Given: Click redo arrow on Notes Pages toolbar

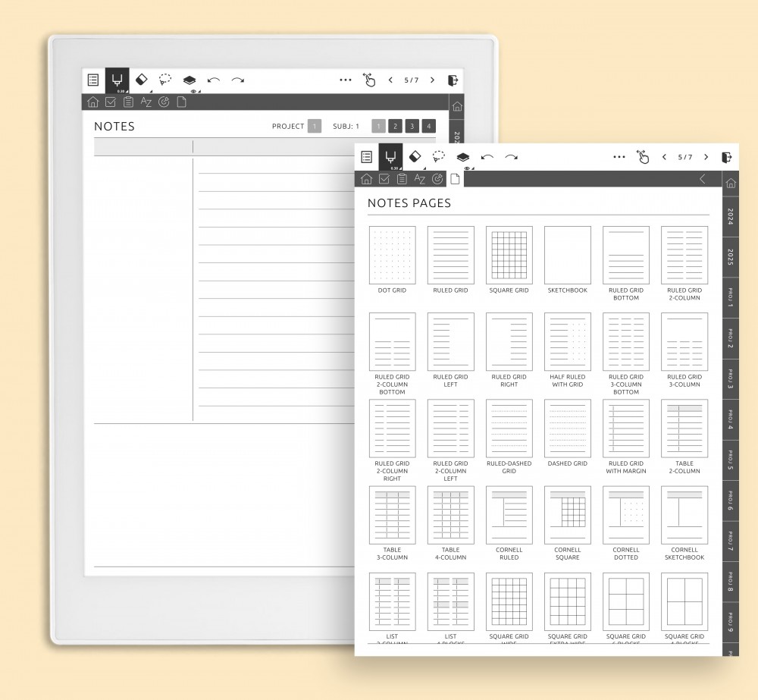Looking at the screenshot, I should point(512,157).
